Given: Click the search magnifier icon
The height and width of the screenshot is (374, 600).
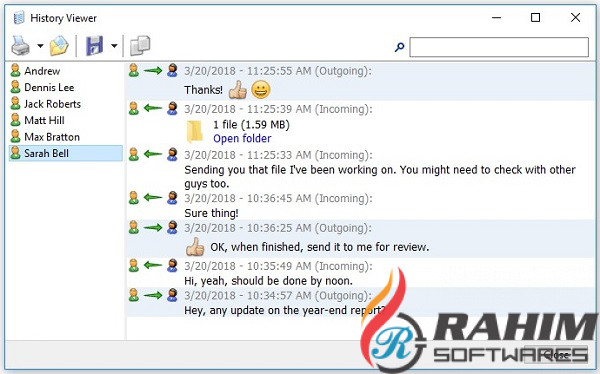Looking at the screenshot, I should pyautogui.click(x=399, y=47).
